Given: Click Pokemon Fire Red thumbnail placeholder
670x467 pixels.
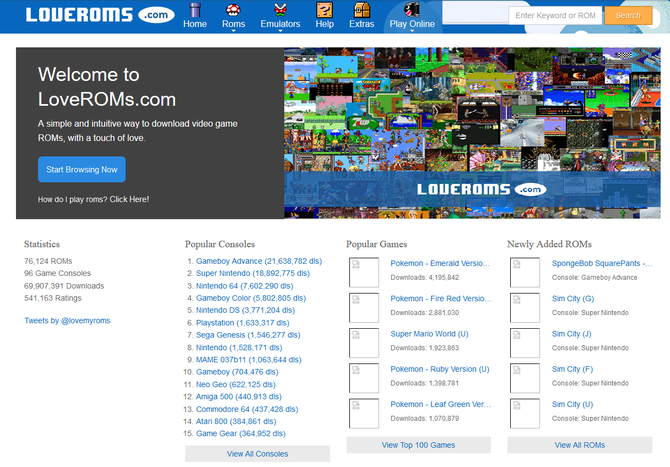Looking at the screenshot, I should coord(364,308).
